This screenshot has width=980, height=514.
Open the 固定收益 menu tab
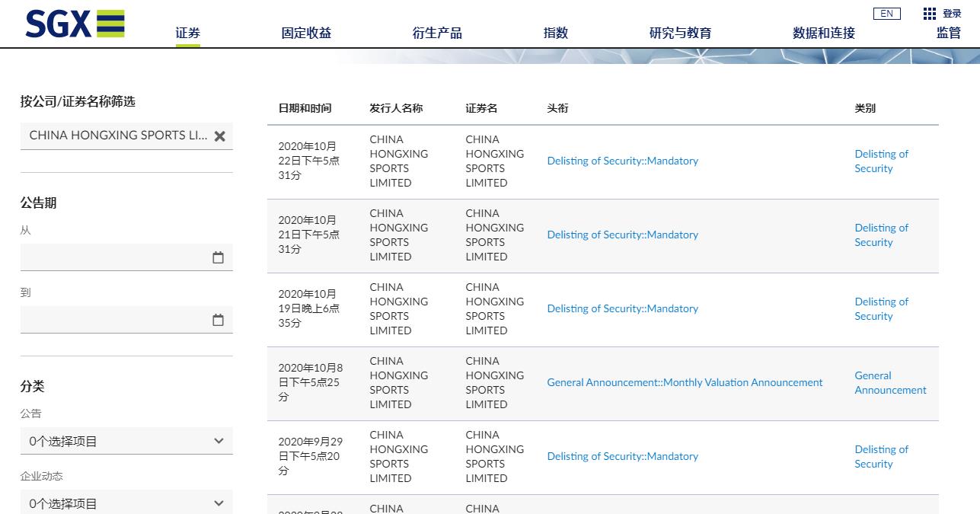click(306, 33)
